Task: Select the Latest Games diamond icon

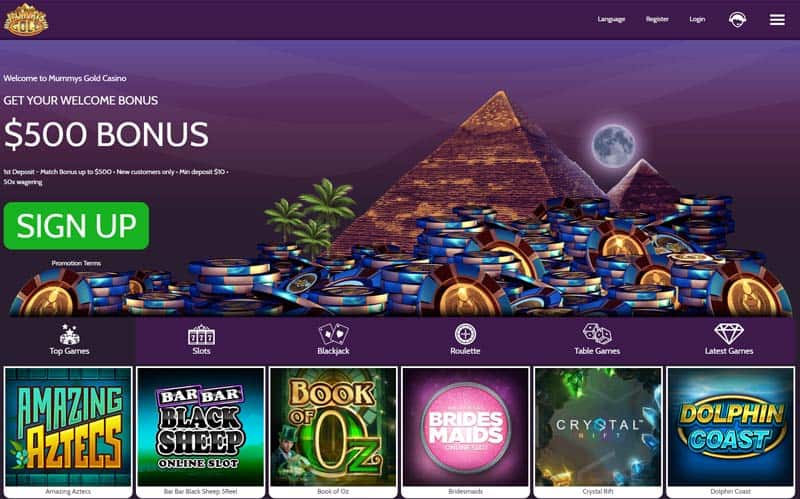Action: pos(729,334)
